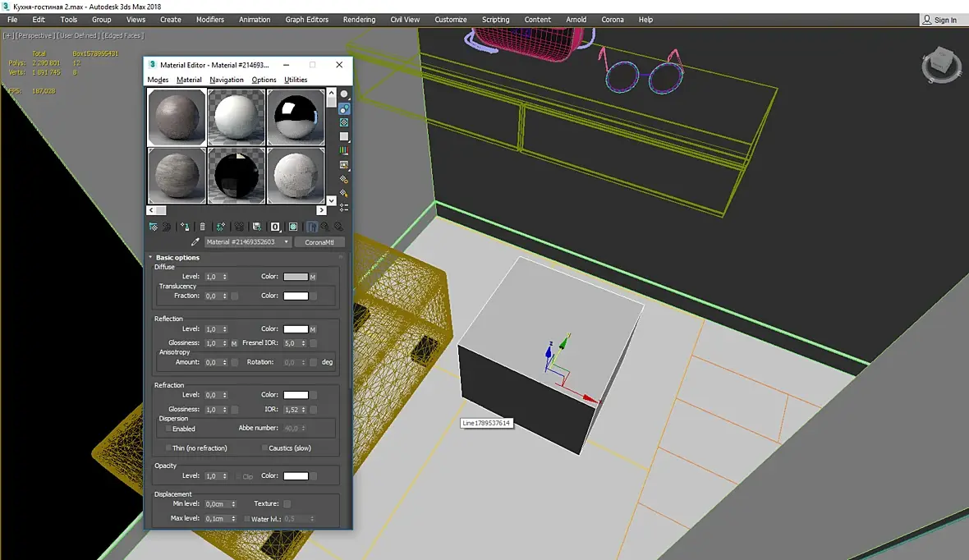Screen dimensions: 969x560
Task: Enable Caustics (slow) checkbox
Action: coord(264,448)
